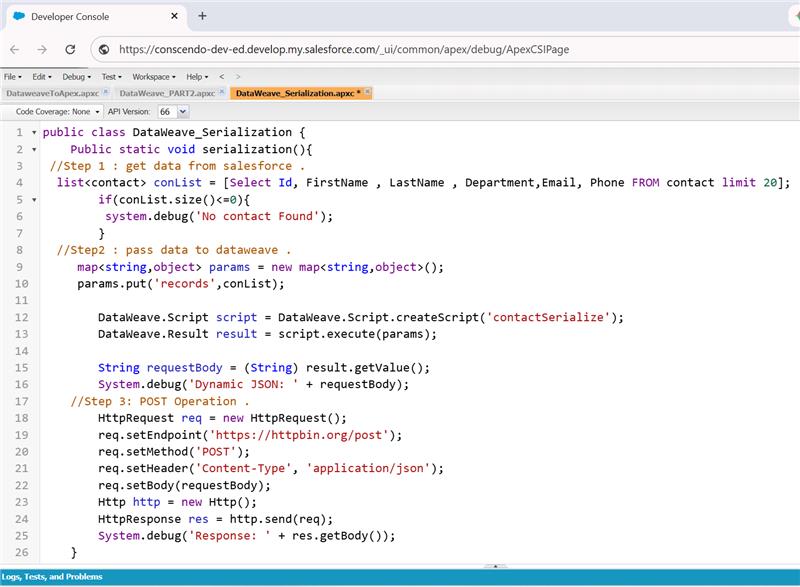Open the Workspace menu
This screenshot has width=800, height=587.
153,76
